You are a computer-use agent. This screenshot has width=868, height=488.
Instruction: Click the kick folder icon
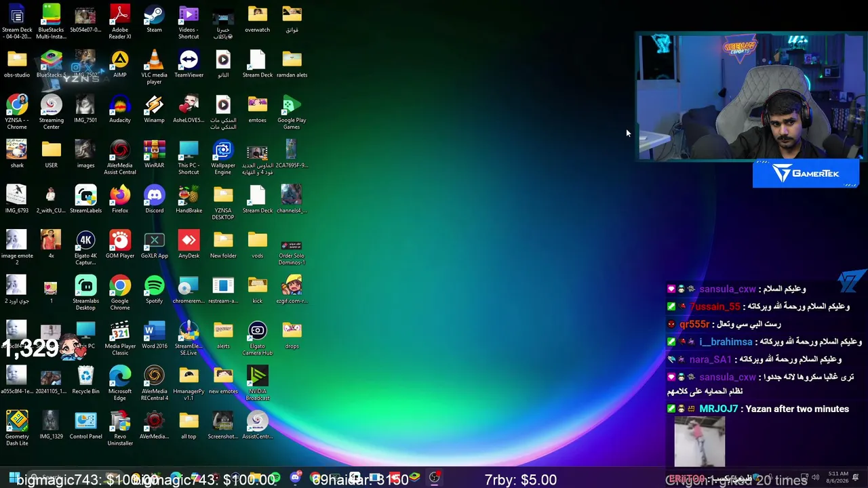point(258,289)
